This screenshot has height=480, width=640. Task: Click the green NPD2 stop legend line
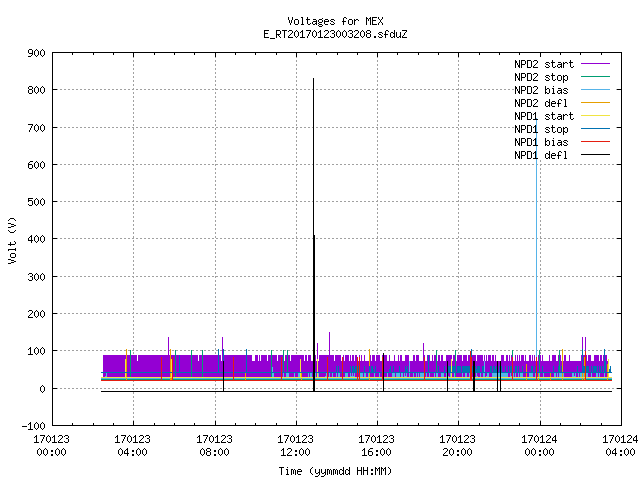[x=595, y=77]
